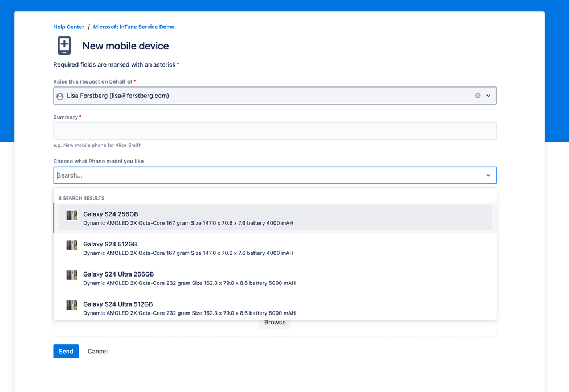Open the Help Center breadcrumb link
569x392 pixels.
coord(68,27)
